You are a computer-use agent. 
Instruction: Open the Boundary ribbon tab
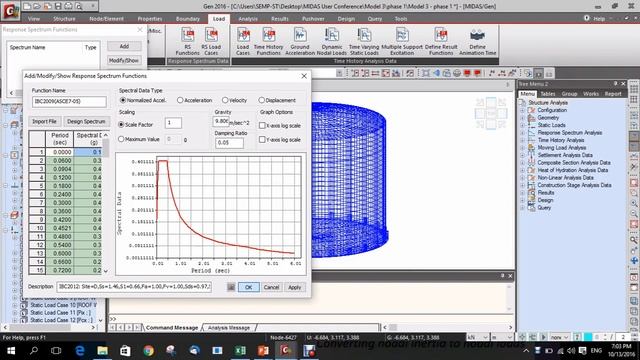188,19
